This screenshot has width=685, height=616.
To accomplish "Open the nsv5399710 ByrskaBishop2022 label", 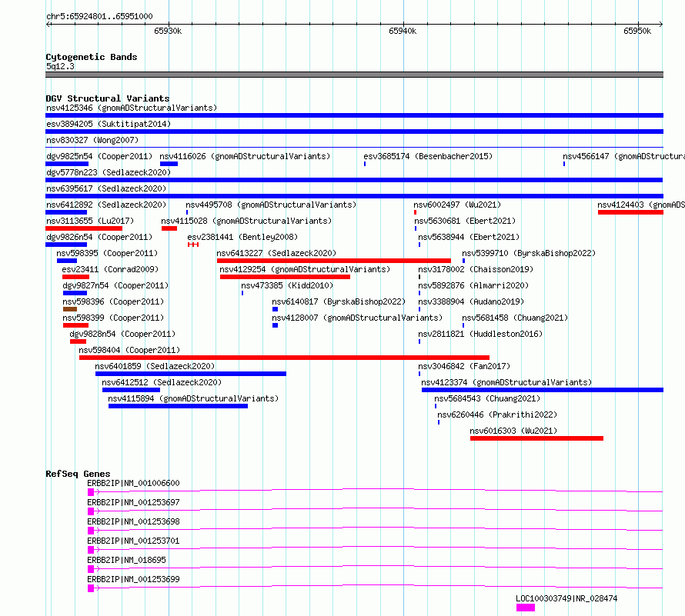I will click(529, 253).
